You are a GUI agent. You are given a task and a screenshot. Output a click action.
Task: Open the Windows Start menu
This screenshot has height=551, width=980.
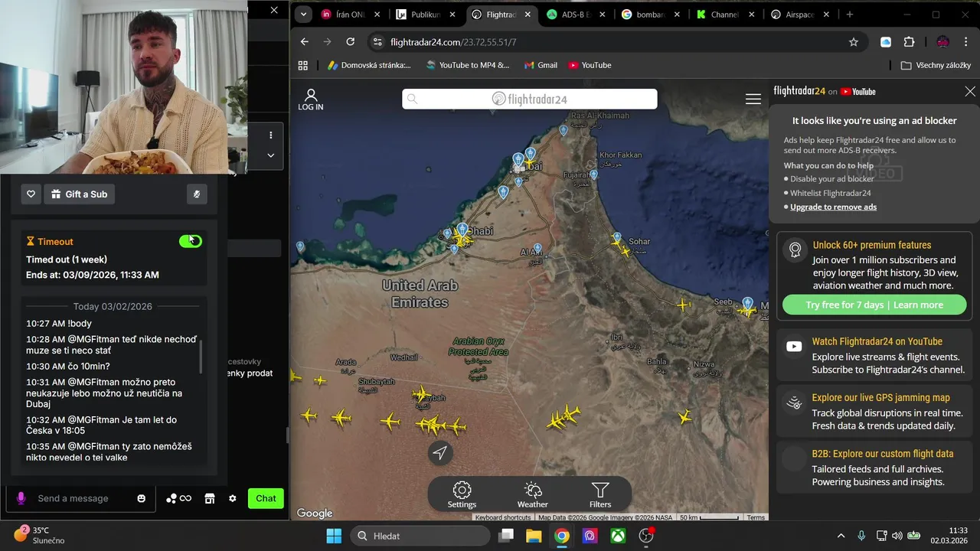tap(335, 536)
